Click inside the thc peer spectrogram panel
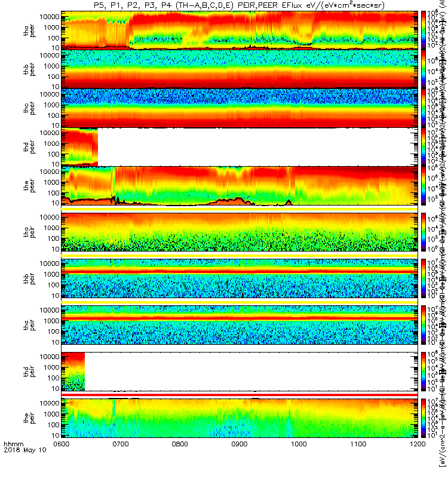The width and height of the screenshot is (448, 478). (240, 108)
